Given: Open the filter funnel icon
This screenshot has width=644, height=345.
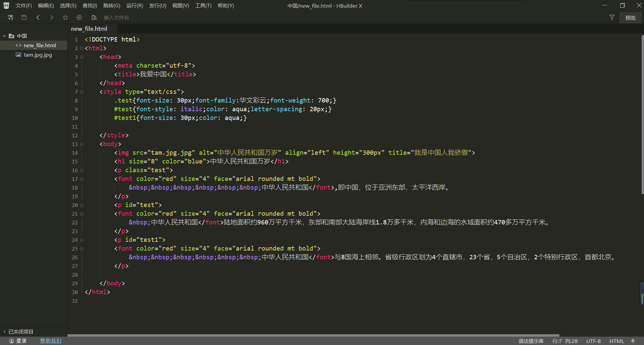Looking at the screenshot, I should (x=612, y=17).
